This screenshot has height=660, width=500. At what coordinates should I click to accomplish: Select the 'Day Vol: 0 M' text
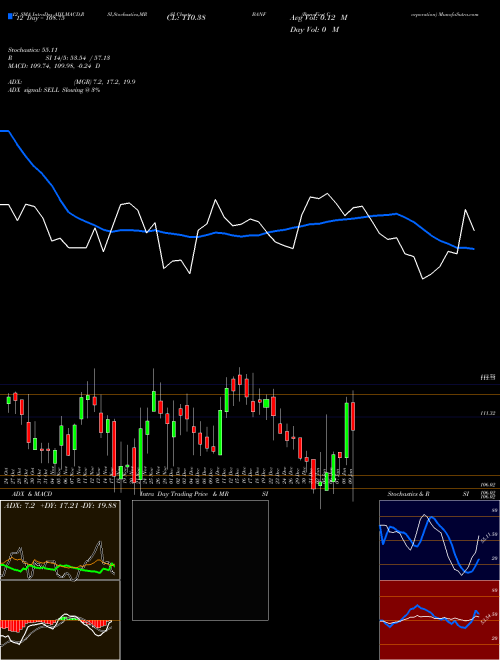pyautogui.click(x=314, y=29)
